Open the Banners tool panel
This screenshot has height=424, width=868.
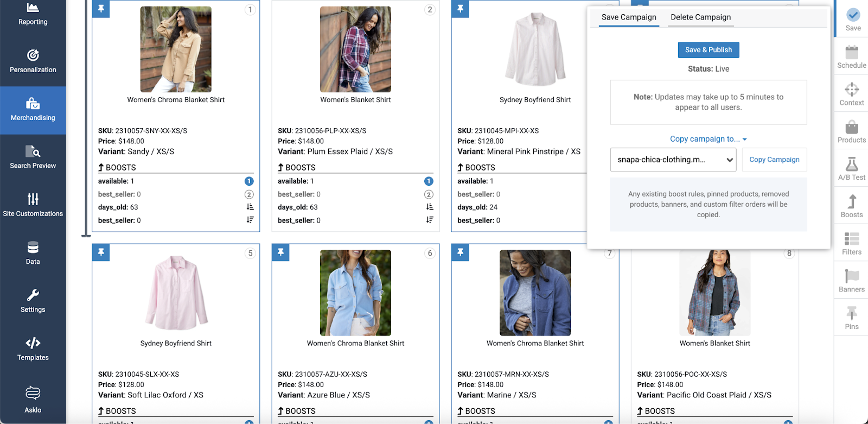[851, 281]
